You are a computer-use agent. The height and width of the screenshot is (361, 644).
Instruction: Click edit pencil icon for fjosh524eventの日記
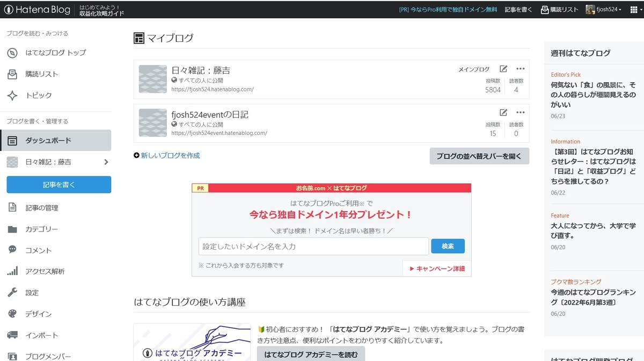click(503, 113)
